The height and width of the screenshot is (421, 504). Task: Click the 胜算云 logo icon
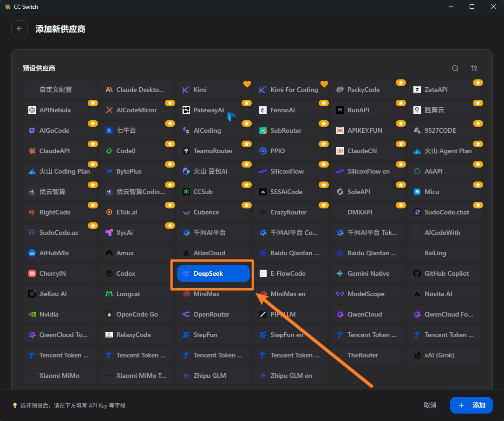pyautogui.click(x=417, y=110)
